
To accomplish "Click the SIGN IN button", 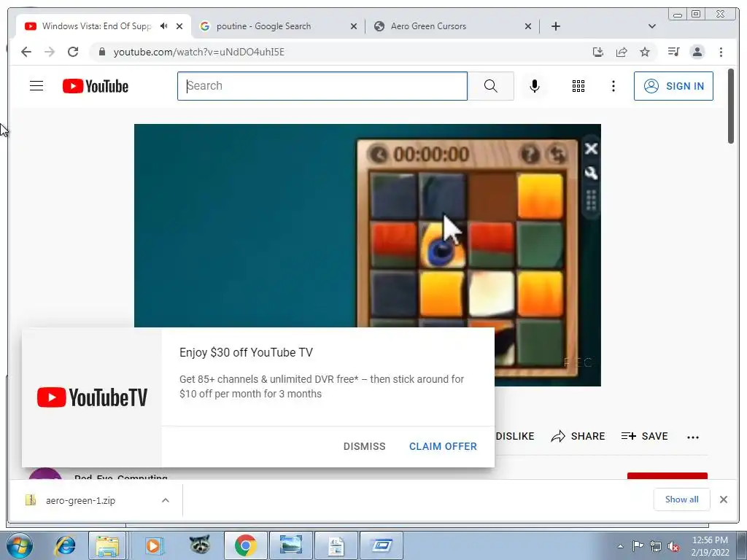I will coord(673,86).
